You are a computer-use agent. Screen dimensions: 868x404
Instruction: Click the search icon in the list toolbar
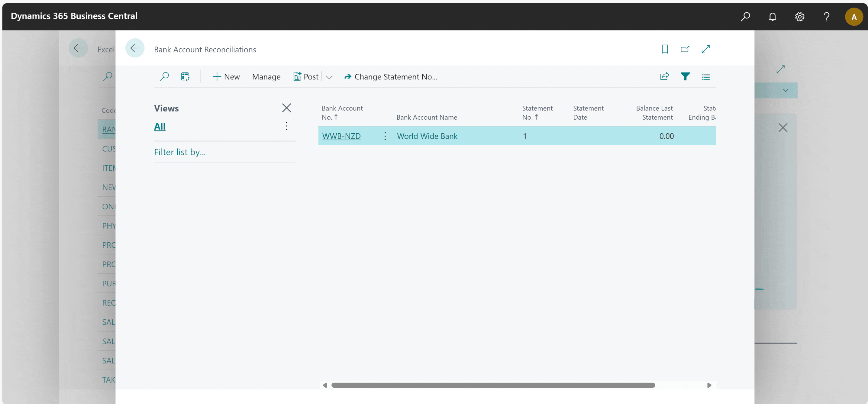pyautogui.click(x=164, y=76)
